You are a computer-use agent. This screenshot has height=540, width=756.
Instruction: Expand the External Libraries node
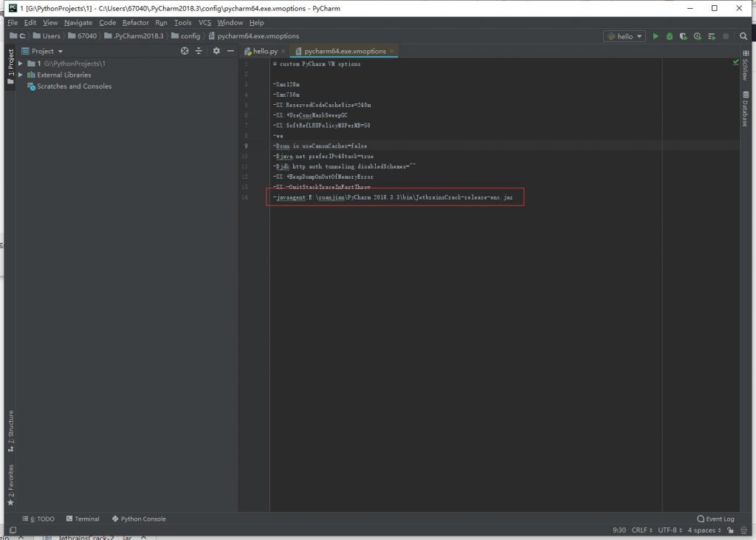click(x=20, y=75)
